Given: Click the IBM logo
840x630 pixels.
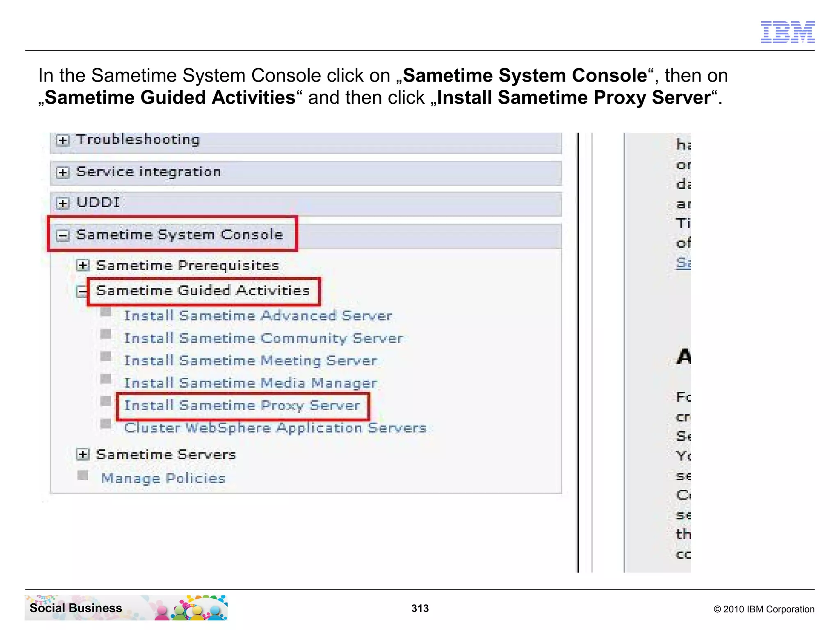Looking at the screenshot, I should pyautogui.click(x=787, y=32).
